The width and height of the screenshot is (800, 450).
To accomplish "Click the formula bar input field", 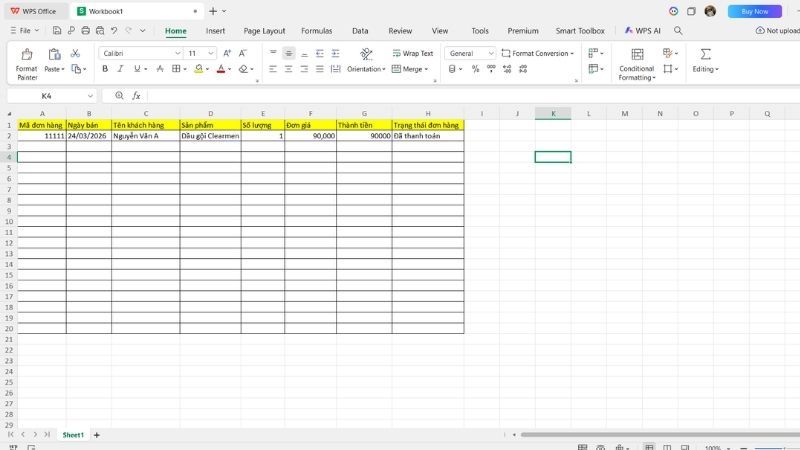I will pyautogui.click(x=473, y=96).
